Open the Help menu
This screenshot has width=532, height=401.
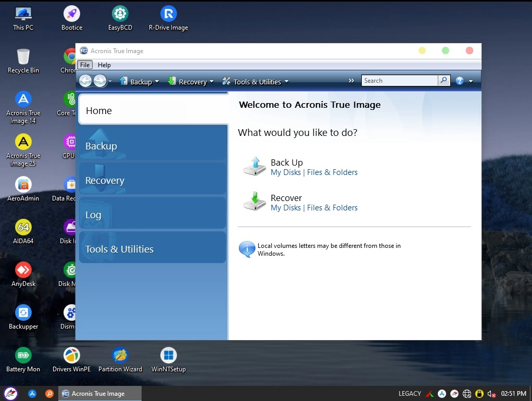click(x=104, y=65)
